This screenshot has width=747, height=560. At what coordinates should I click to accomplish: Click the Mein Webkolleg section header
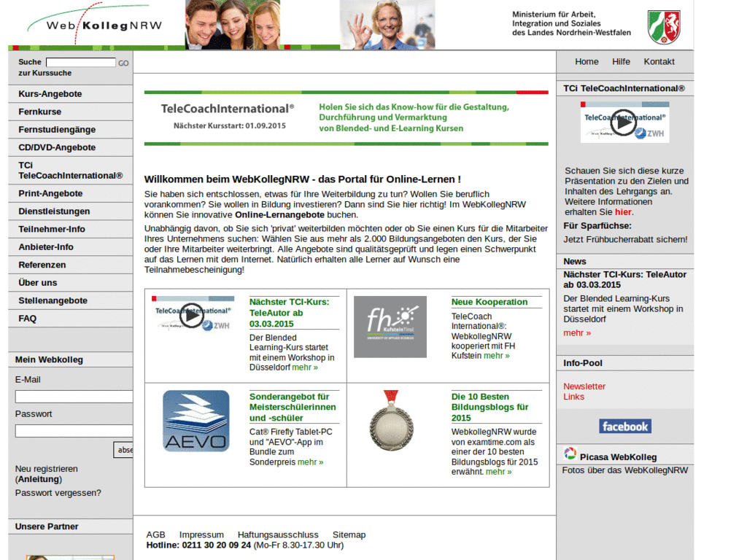(x=71, y=359)
